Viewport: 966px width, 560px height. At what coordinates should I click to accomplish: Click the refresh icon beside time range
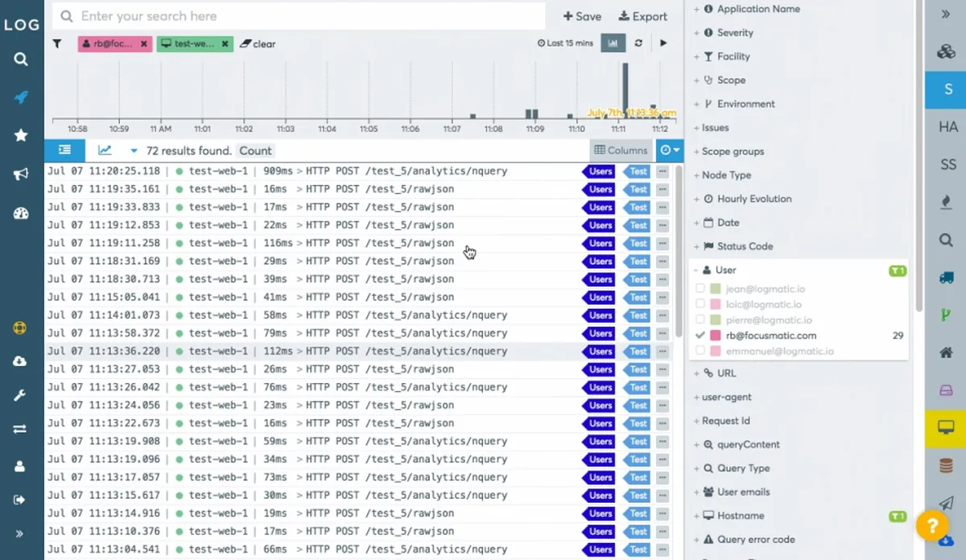[x=638, y=43]
